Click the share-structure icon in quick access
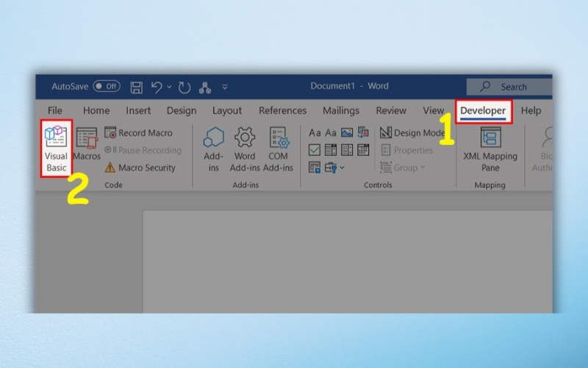The width and height of the screenshot is (588, 368). tap(205, 87)
